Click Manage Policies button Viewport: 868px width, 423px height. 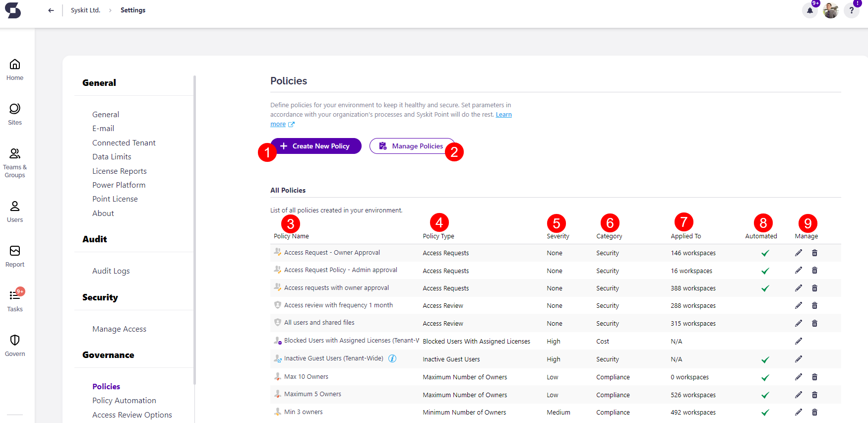tap(412, 146)
